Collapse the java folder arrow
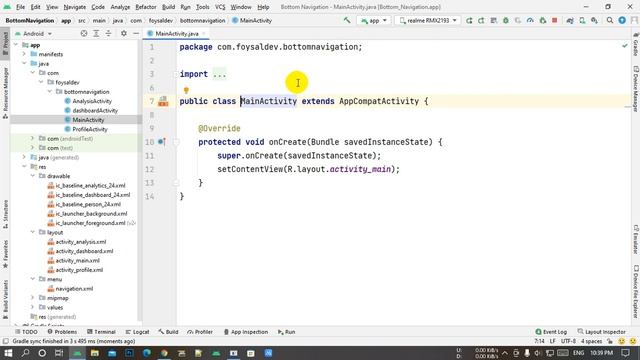This screenshot has height=360, width=640. tap(24, 63)
